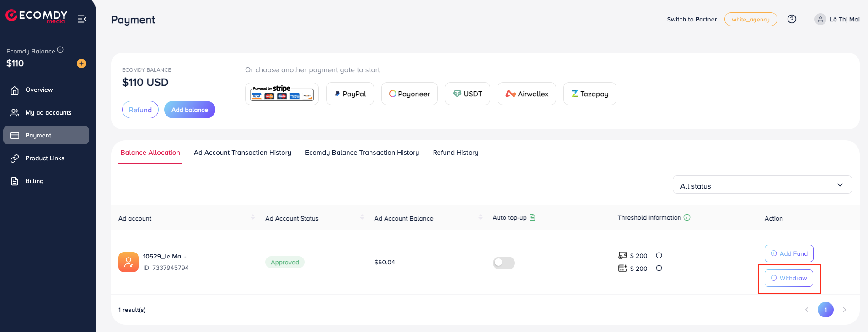868x332 pixels.
Task: Open the All status dropdown
Action: 762,185
